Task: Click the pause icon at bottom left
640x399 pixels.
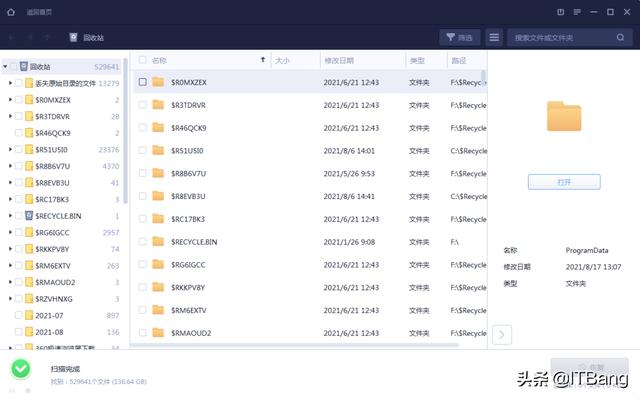Action: coord(12,390)
